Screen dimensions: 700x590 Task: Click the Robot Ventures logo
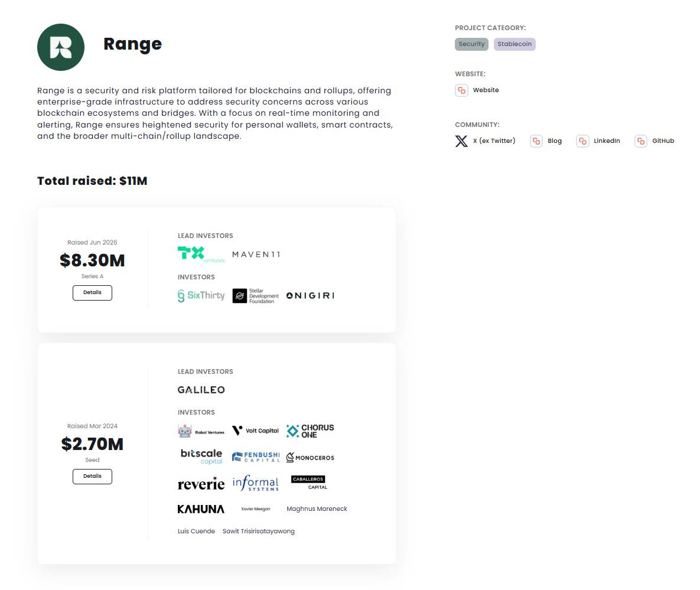point(201,432)
